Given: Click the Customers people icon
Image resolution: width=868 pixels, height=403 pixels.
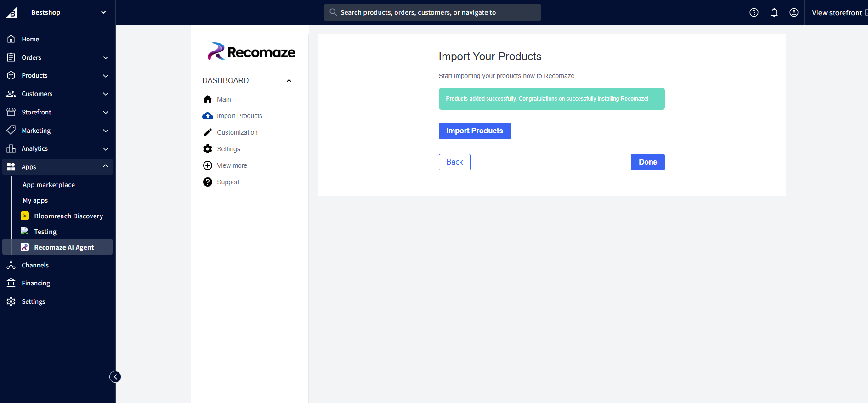Looking at the screenshot, I should 11,94.
